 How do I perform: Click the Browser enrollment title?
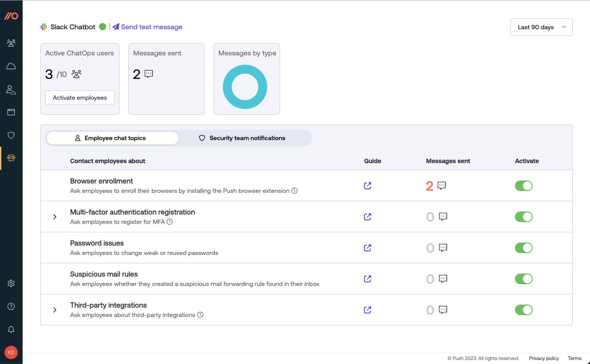pos(102,181)
